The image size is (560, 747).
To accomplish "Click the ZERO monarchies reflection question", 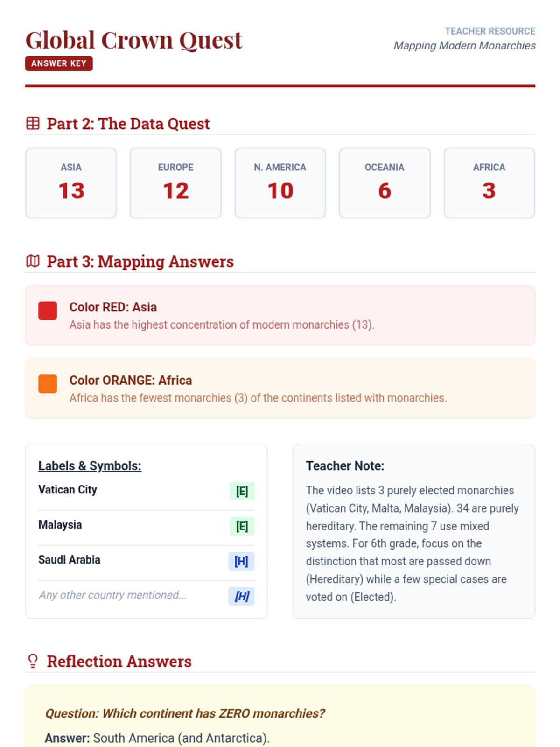I will pyautogui.click(x=185, y=713).
